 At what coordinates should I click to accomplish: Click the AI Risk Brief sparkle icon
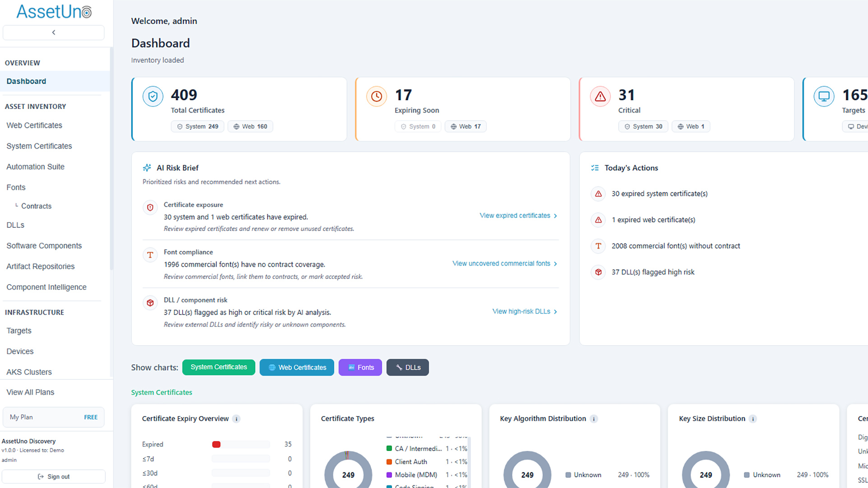click(147, 168)
